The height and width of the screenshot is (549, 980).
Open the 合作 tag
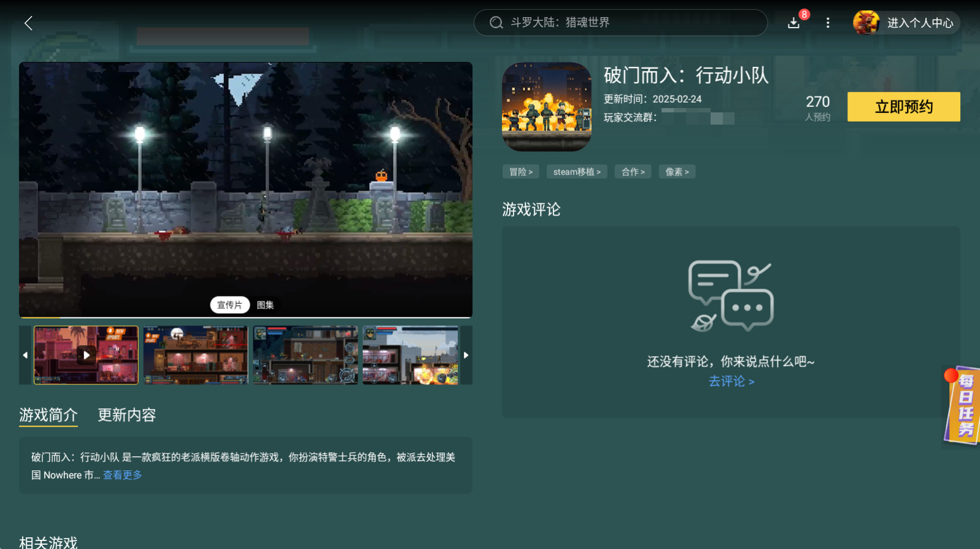pos(633,172)
